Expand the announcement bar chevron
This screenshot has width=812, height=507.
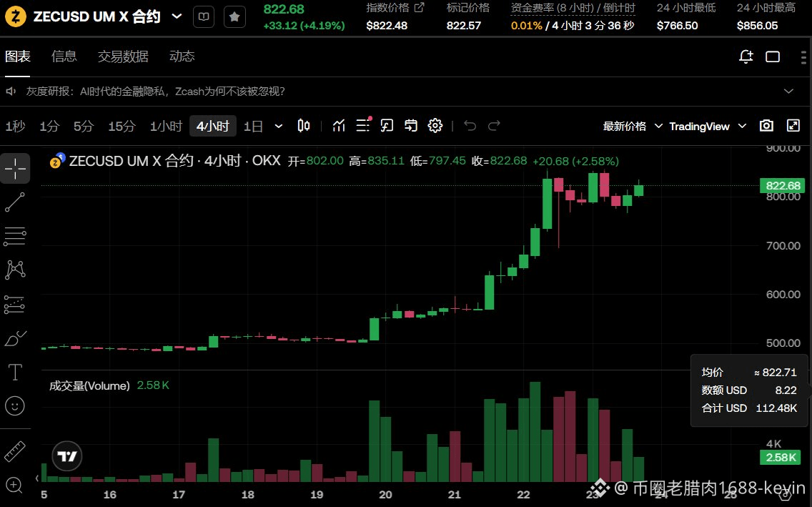click(788, 91)
